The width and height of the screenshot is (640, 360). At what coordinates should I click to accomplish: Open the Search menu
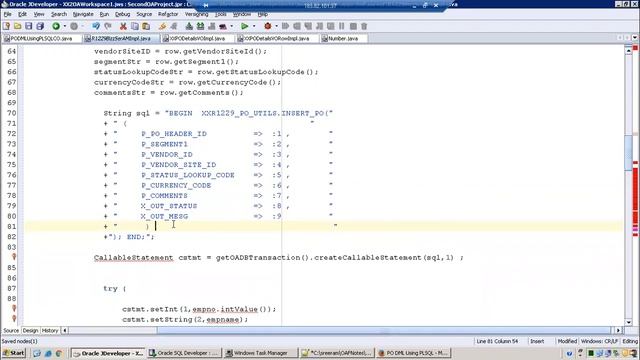pos(59,14)
